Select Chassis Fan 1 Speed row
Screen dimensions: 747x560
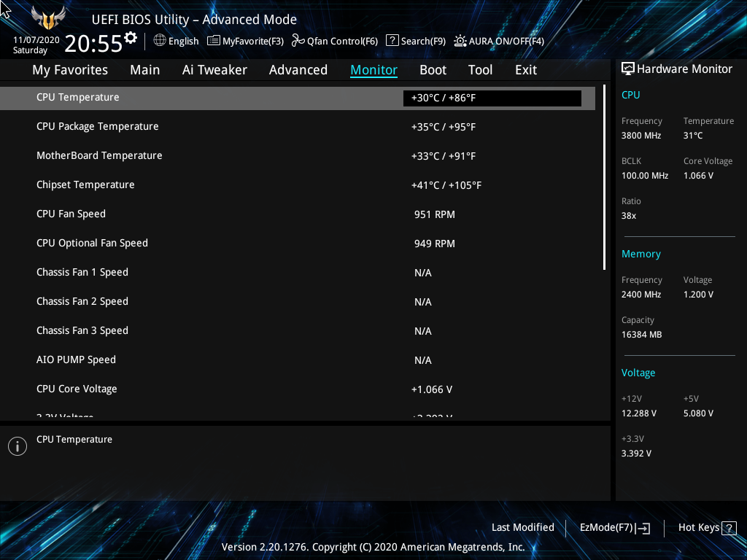point(298,273)
